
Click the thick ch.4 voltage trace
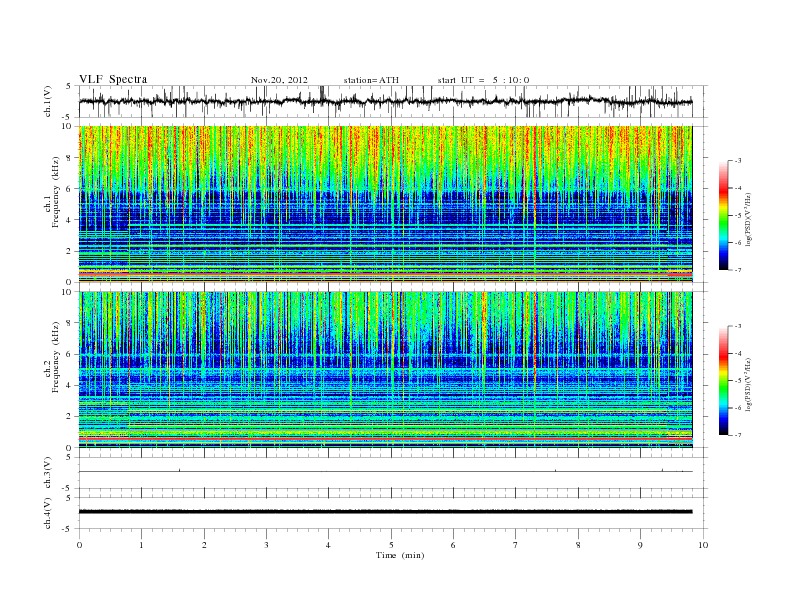click(x=385, y=512)
